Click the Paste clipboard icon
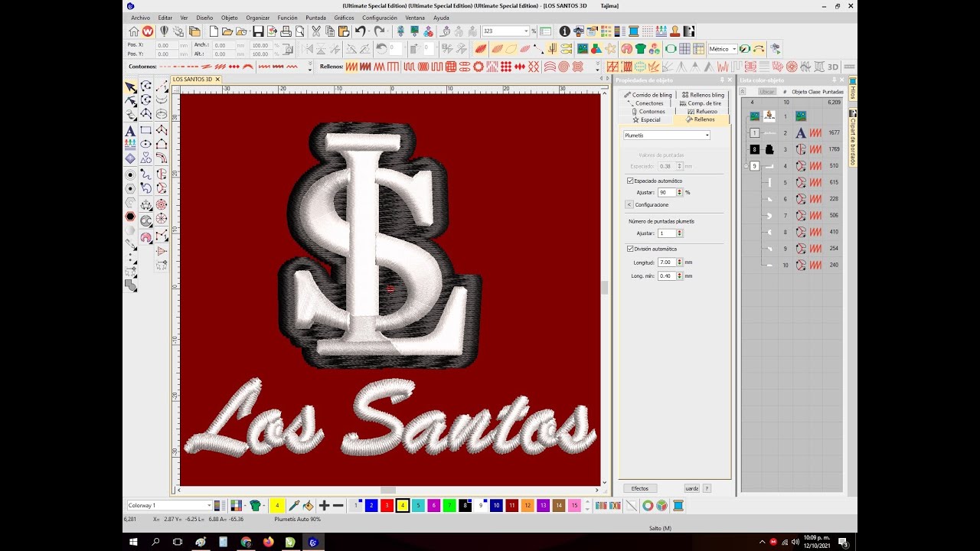980x551 pixels. click(x=344, y=31)
